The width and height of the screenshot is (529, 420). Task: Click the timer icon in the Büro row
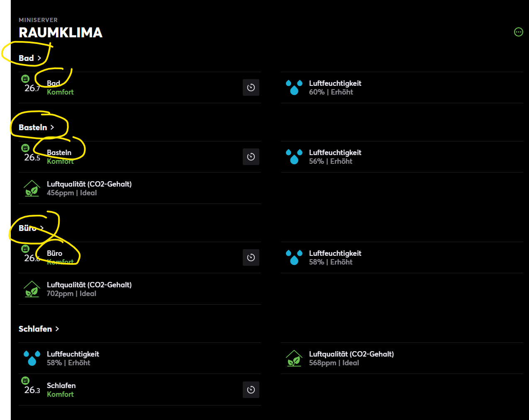tap(251, 257)
